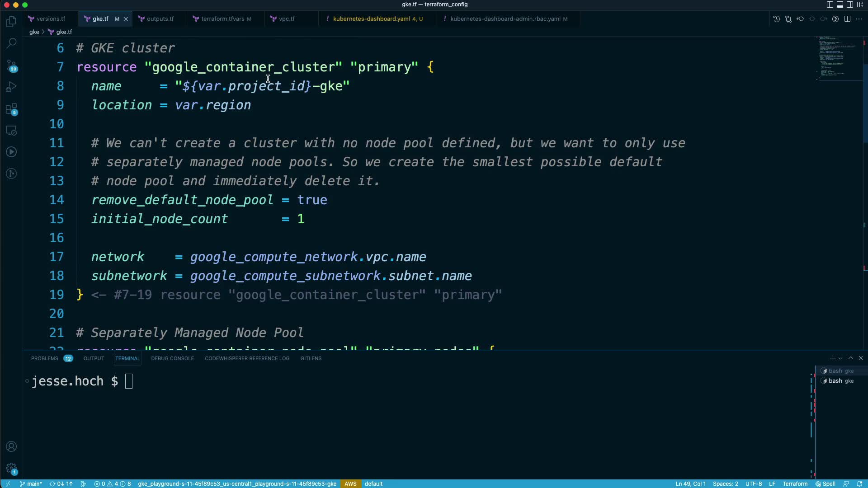Switch to the vpc.tf tab

coord(286,19)
